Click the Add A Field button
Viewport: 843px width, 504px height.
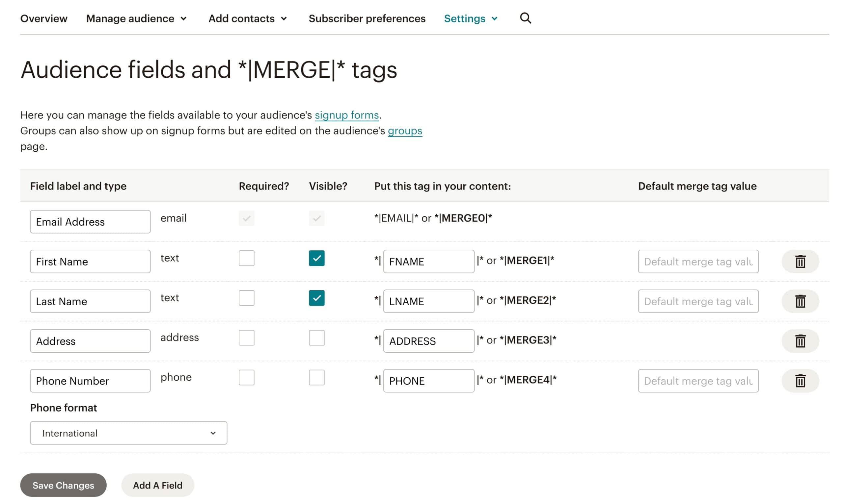157,485
